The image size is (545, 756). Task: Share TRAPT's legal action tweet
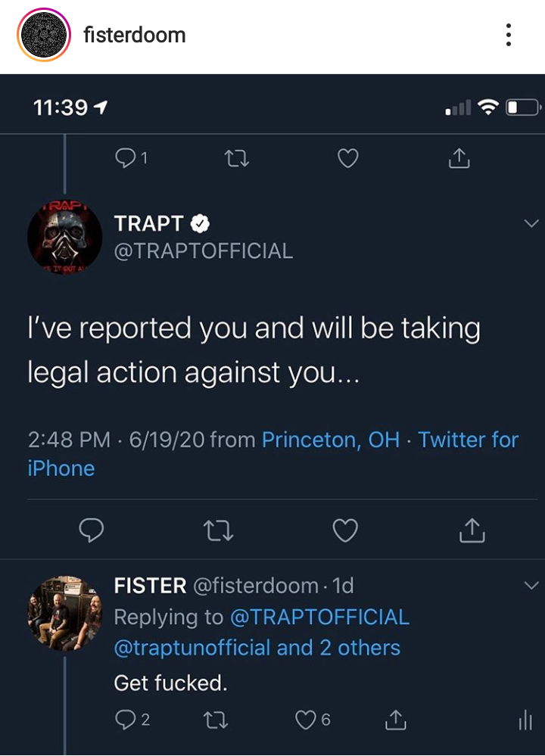472,530
